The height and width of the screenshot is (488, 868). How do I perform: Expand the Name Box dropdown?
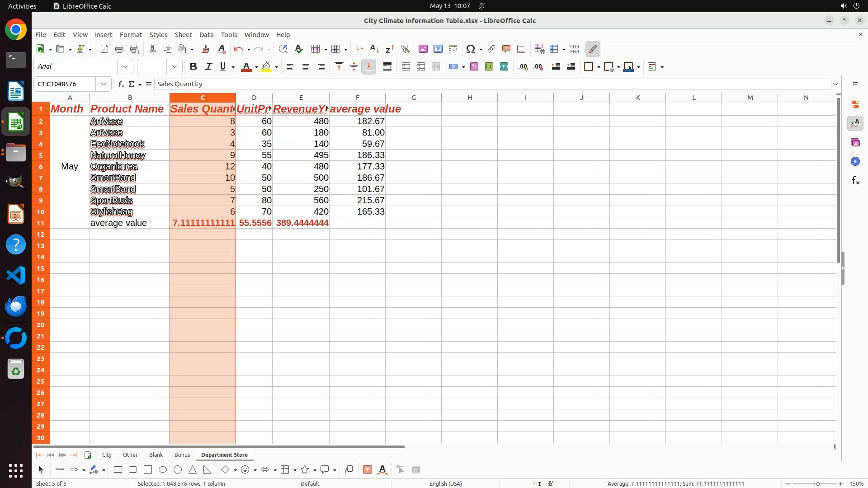104,84
